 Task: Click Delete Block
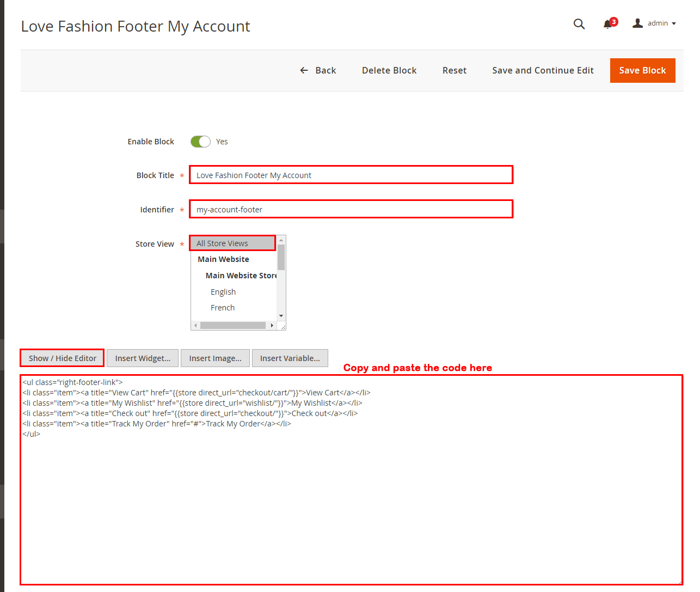[389, 70]
